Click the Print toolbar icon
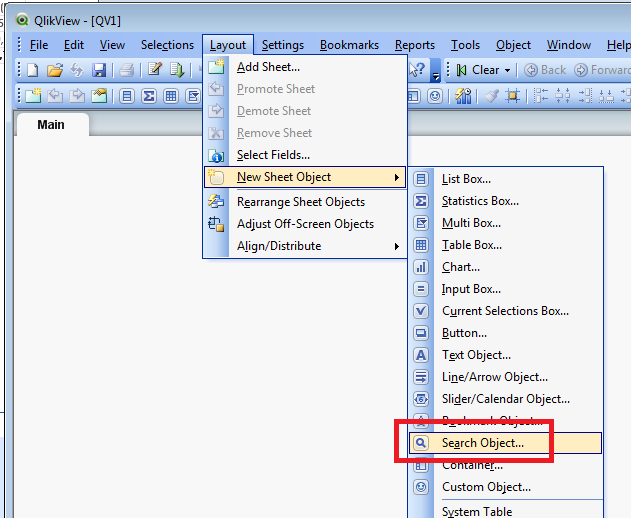Screen dimensions: 631x518 point(126,70)
